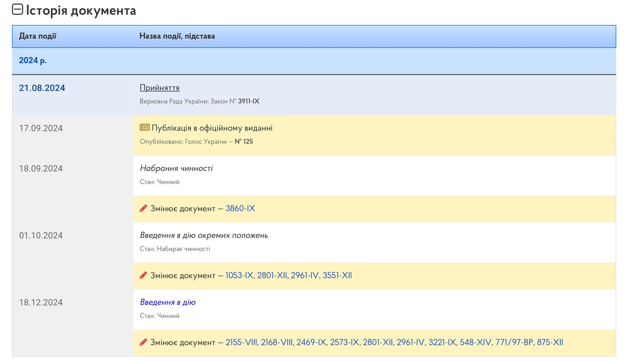The image size is (644, 362).
Task: Open document 1053-IX link
Action: [x=239, y=275]
